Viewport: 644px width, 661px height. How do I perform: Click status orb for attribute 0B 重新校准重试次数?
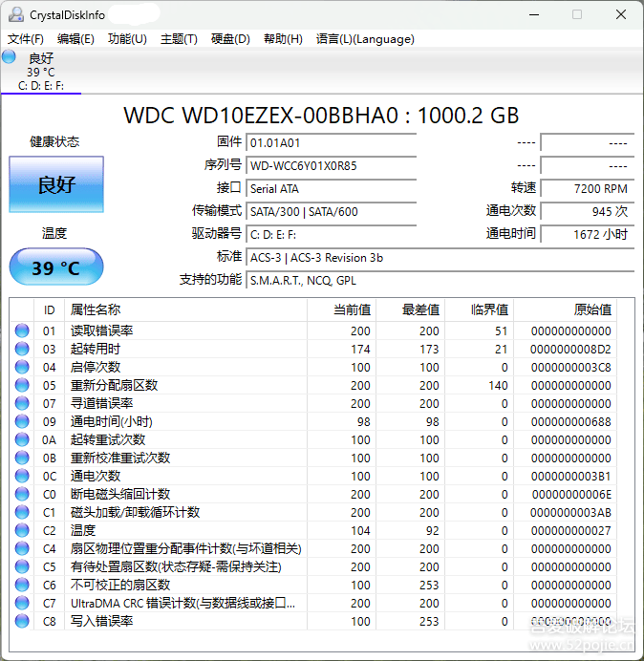point(22,458)
